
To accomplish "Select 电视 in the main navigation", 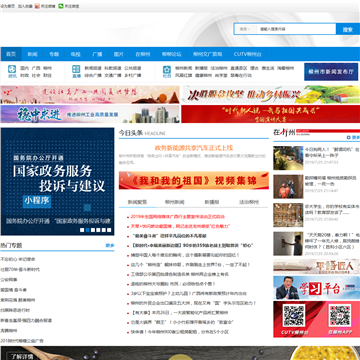I will point(75,54).
